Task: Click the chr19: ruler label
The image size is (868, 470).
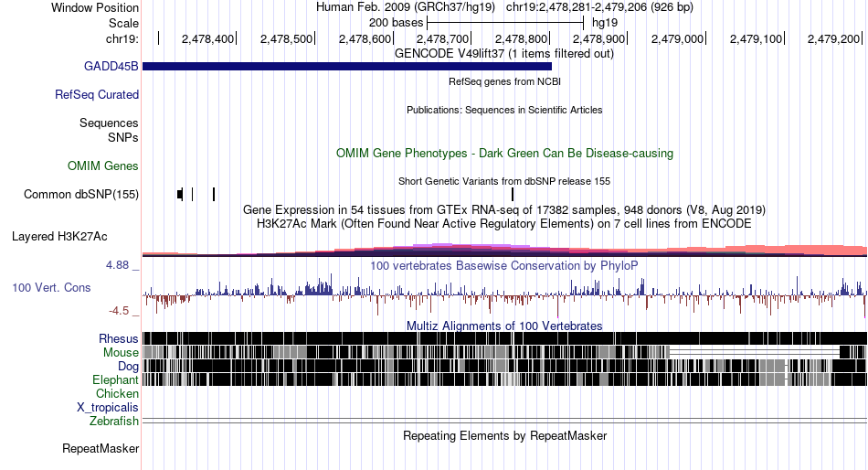Action: pyautogui.click(x=122, y=38)
